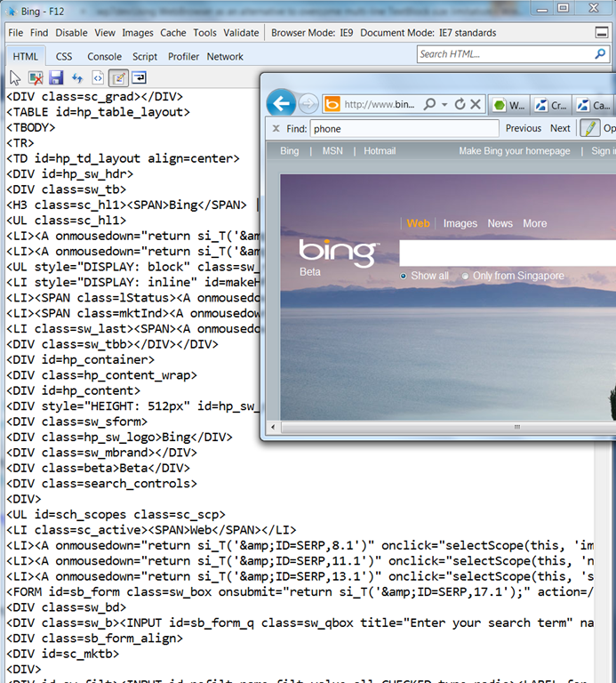Select 'Only from Singapore' radio button
This screenshot has width=616, height=683.
[x=466, y=277]
